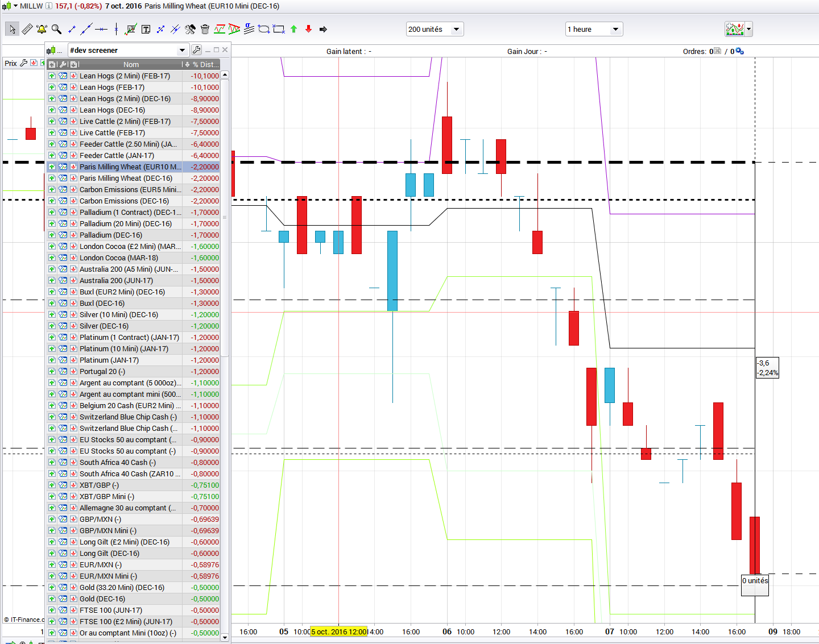Select the Carbon Emissions (DEC-16) row
The width and height of the screenshot is (819, 644).
pos(133,201)
